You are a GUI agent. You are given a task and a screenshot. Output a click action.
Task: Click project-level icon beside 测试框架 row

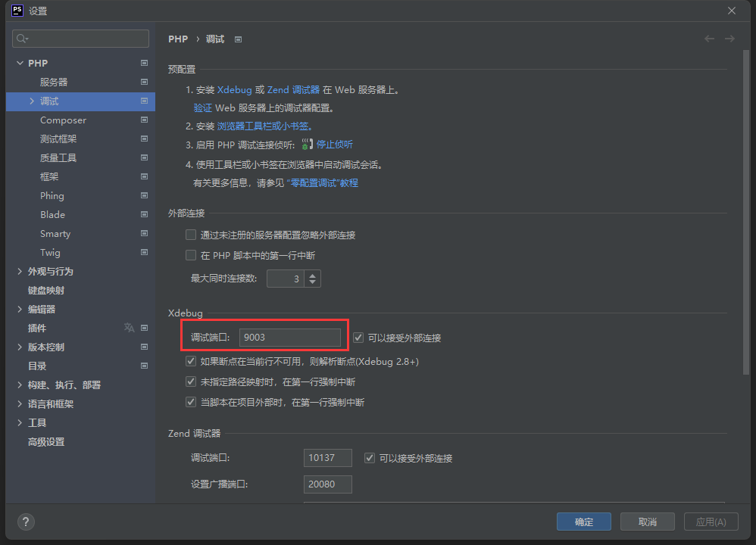144,139
